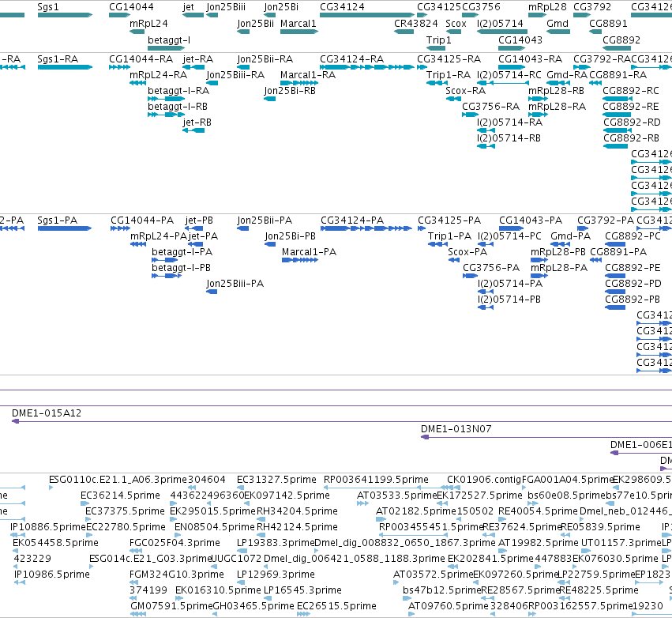
Task: Select the Trip1-PA protein label
Action: click(449, 236)
